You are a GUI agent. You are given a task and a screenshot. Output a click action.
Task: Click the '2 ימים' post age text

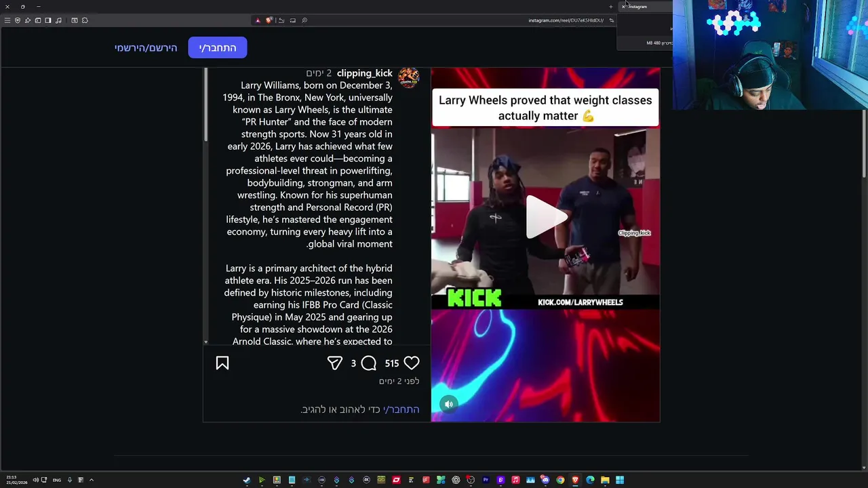pyautogui.click(x=319, y=73)
